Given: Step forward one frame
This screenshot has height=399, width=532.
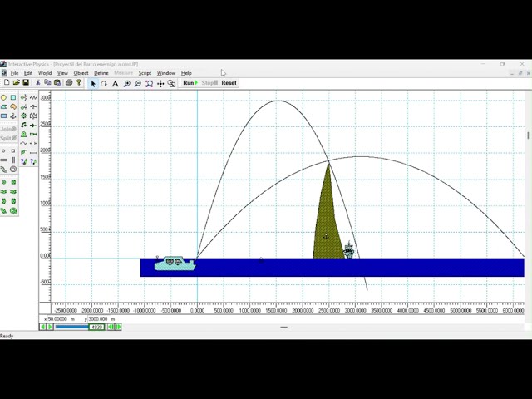Looking at the screenshot, I should pos(118,327).
